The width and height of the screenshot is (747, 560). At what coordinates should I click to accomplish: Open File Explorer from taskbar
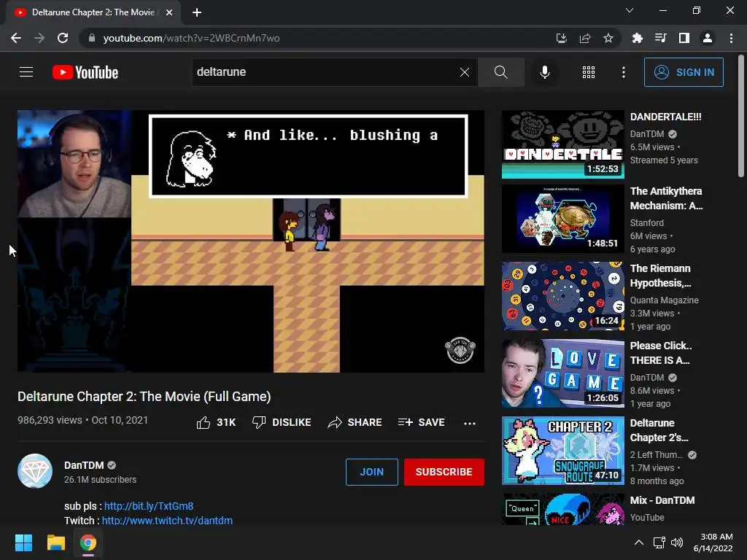click(55, 542)
